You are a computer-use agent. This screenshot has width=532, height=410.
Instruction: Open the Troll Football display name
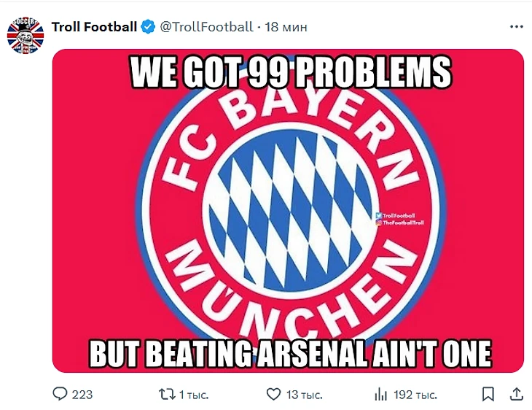click(94, 27)
